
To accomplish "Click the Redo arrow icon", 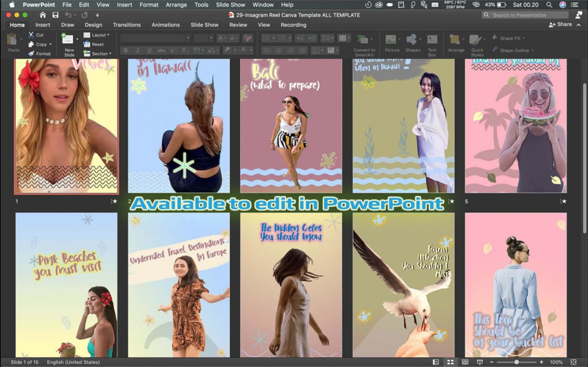I will (x=84, y=15).
